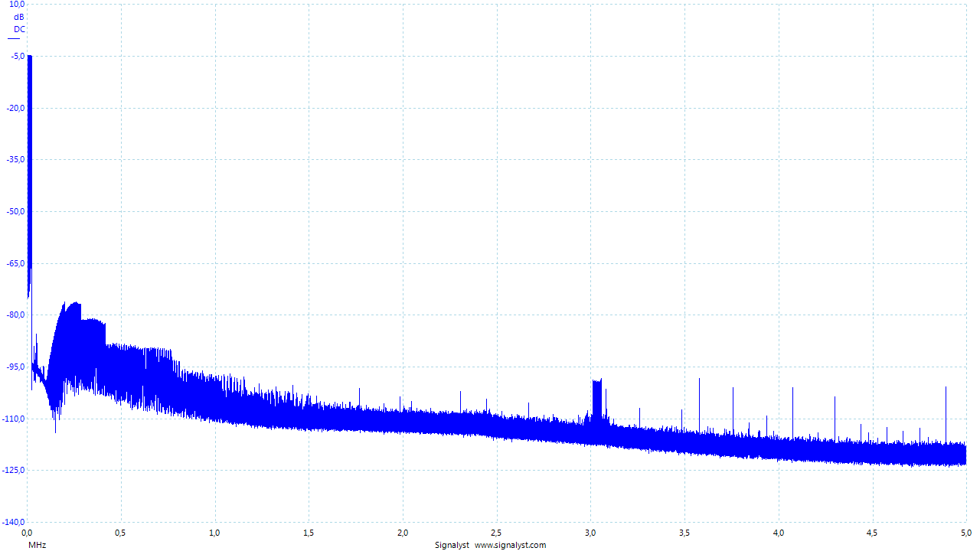Select the -5,0 dB axis label
This screenshot has height=551, width=980.
(17, 56)
